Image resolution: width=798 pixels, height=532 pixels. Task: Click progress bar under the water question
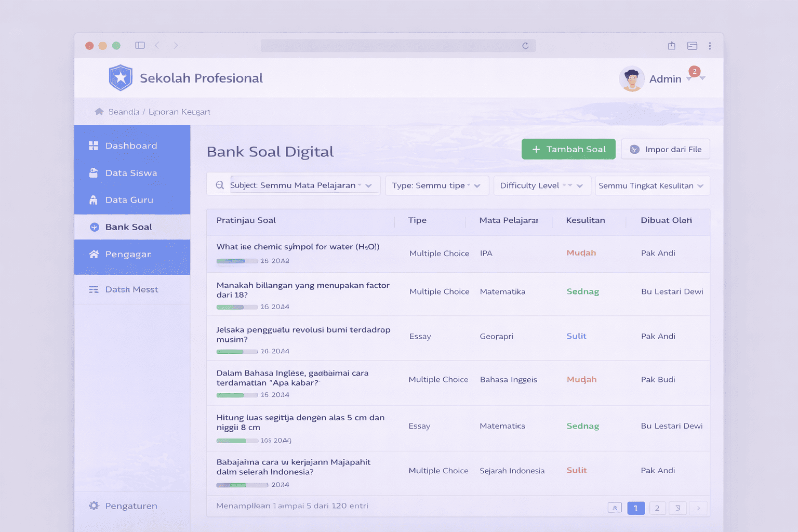click(237, 261)
